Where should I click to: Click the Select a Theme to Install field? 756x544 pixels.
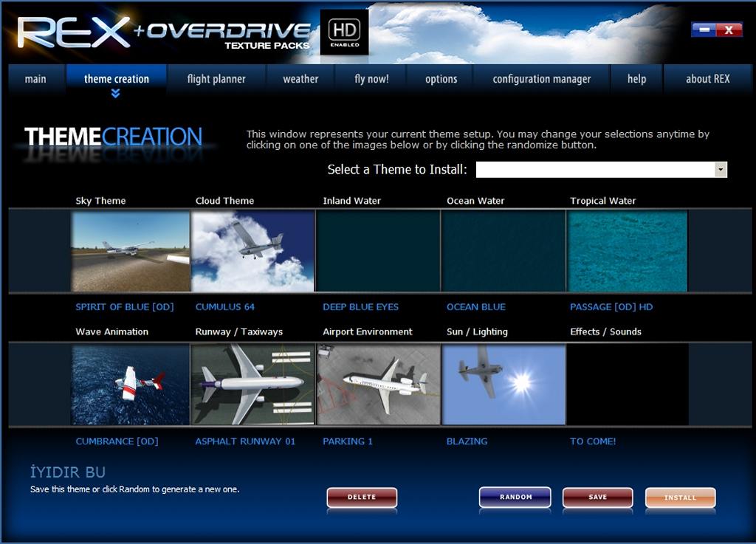click(x=601, y=170)
